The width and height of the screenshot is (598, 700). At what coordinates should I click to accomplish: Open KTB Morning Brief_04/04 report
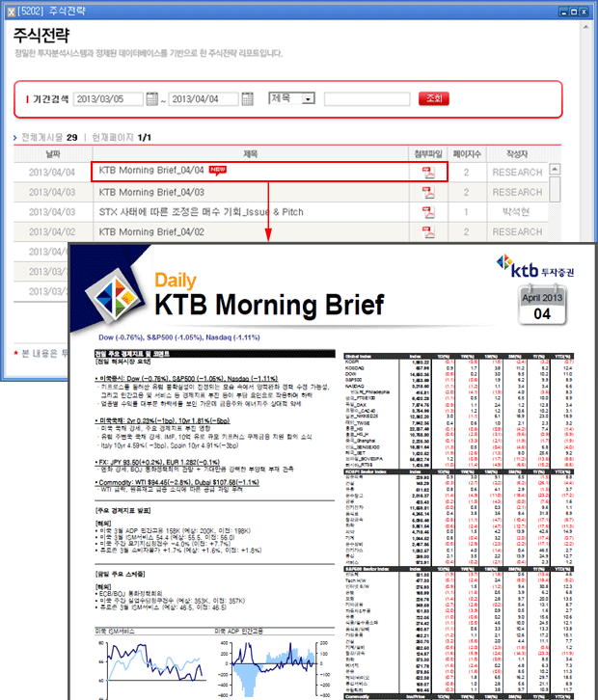point(151,172)
